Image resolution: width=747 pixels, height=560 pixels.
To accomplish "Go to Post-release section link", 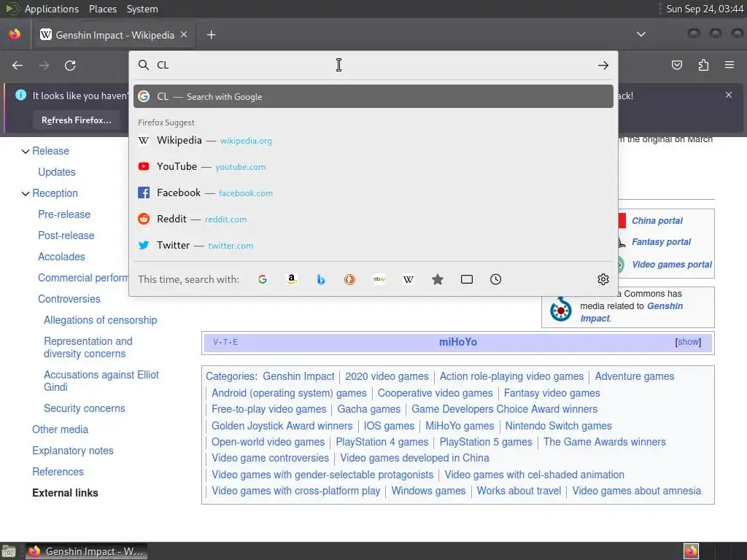I will (x=66, y=236).
